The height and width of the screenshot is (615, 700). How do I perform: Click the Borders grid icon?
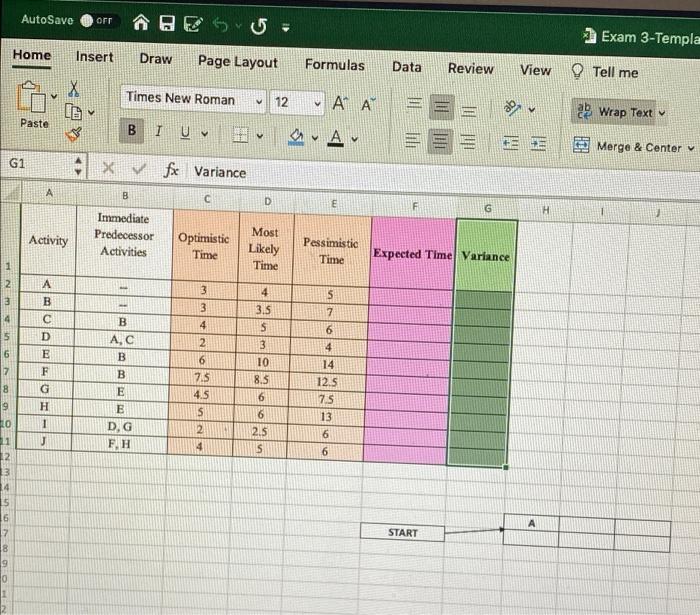click(241, 134)
